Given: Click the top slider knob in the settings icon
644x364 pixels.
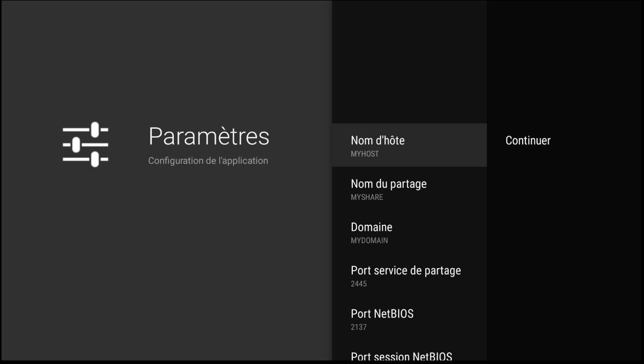Looking at the screenshot, I should [x=95, y=130].
